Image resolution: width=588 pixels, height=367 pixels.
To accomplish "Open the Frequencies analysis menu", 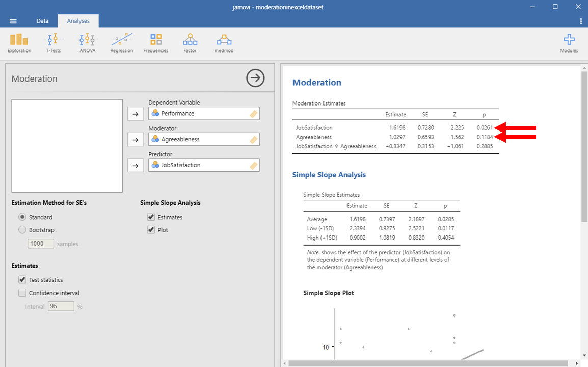I will [x=155, y=43].
